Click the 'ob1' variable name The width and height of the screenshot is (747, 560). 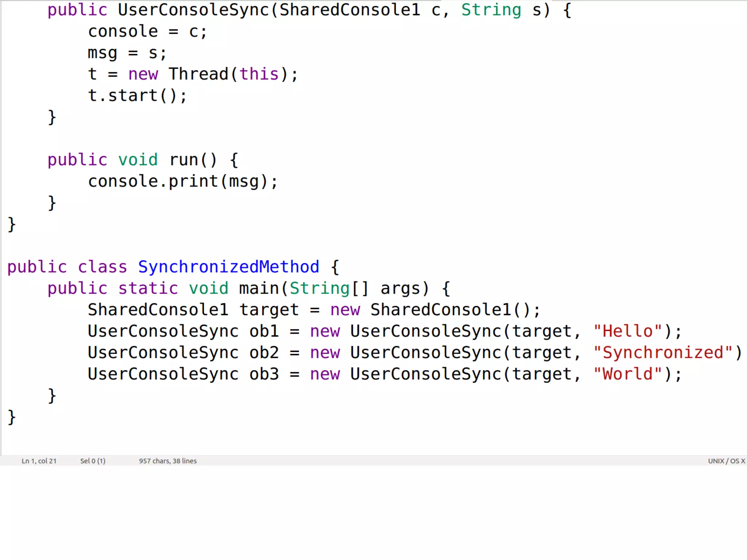click(x=264, y=331)
